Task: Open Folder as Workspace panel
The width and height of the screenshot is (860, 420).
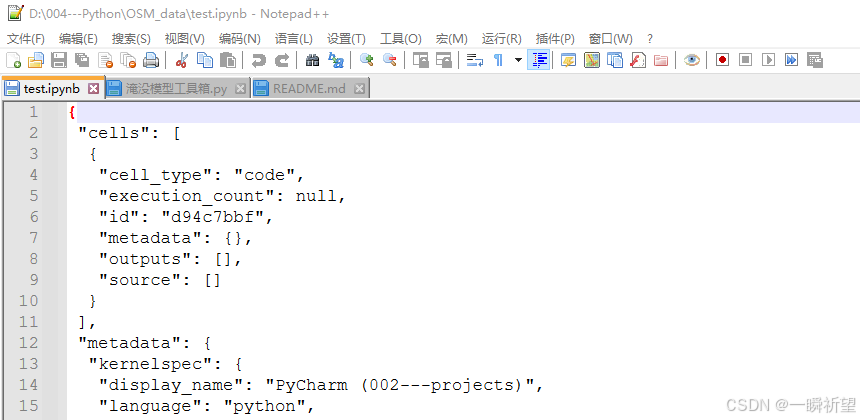Action: coord(660,60)
